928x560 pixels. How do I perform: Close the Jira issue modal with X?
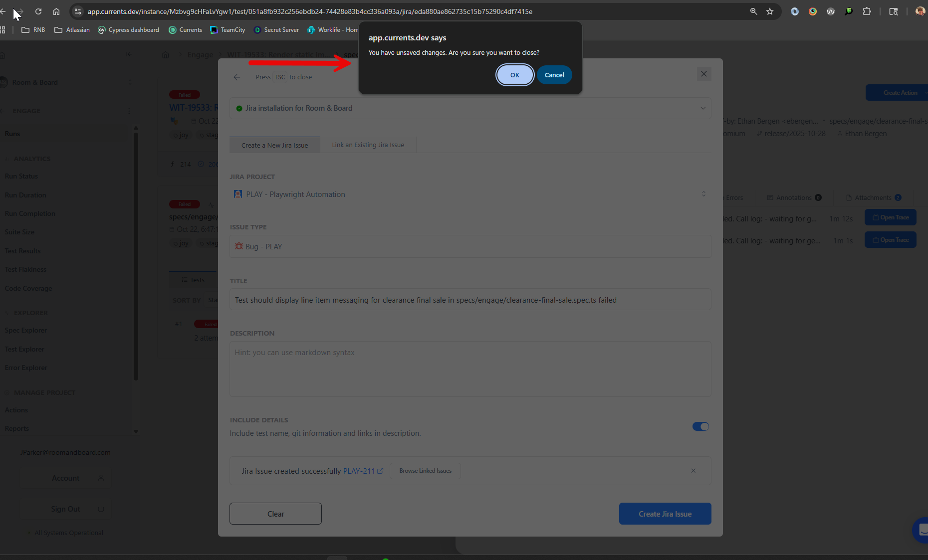(704, 74)
